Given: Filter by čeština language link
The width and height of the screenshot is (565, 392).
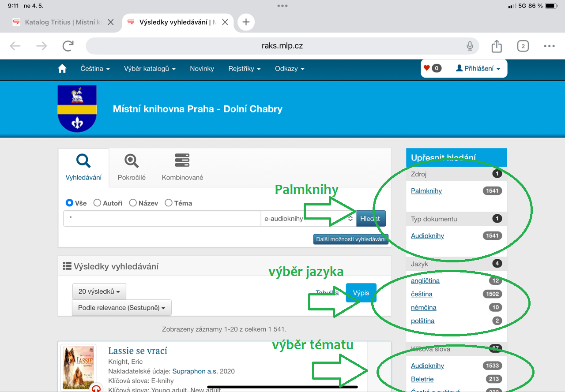Looking at the screenshot, I should click(x=422, y=294).
